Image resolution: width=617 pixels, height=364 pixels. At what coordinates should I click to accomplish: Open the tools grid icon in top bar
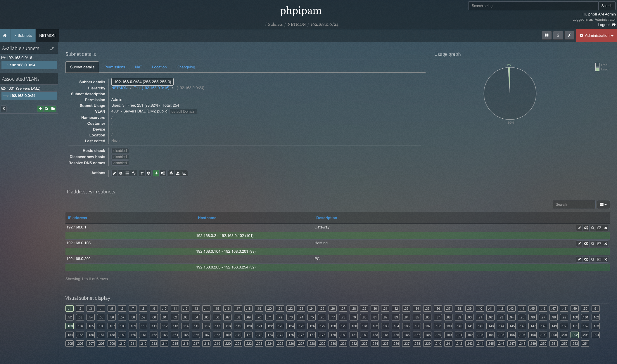pyautogui.click(x=546, y=35)
